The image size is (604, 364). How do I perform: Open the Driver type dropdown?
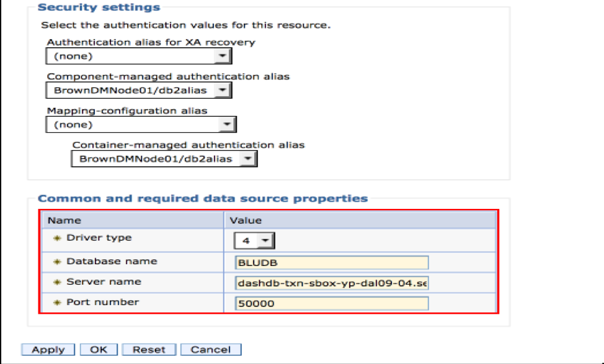tap(254, 241)
